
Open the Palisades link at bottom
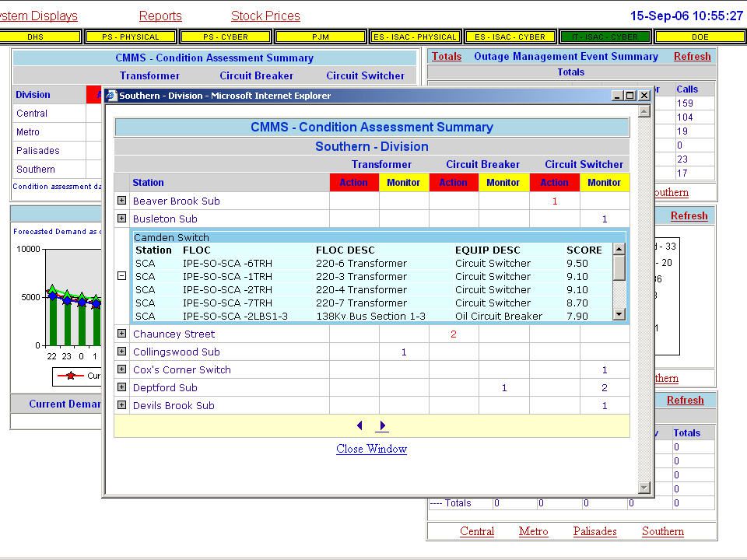(595, 531)
